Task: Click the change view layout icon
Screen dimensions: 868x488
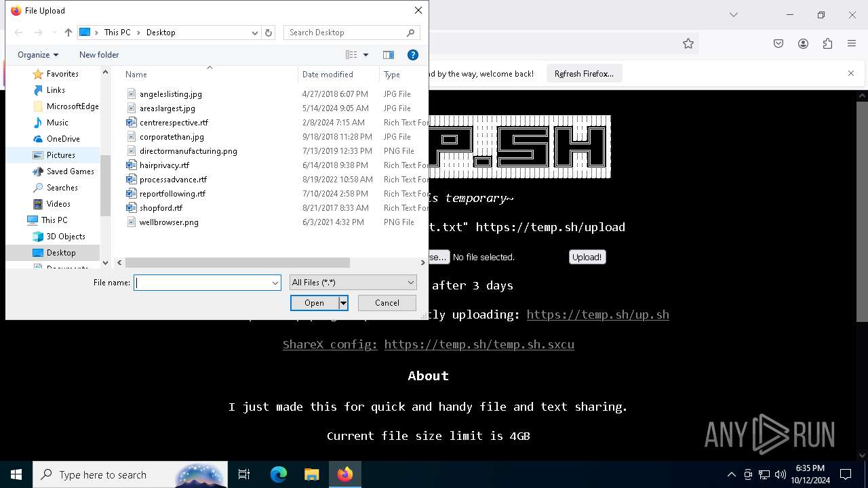Action: tap(351, 55)
